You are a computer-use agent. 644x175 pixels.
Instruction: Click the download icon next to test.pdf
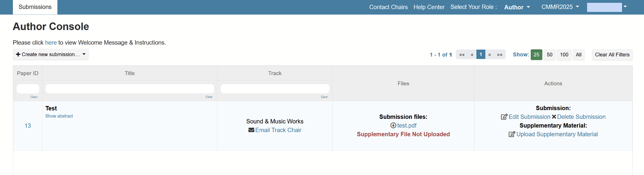pyautogui.click(x=393, y=125)
